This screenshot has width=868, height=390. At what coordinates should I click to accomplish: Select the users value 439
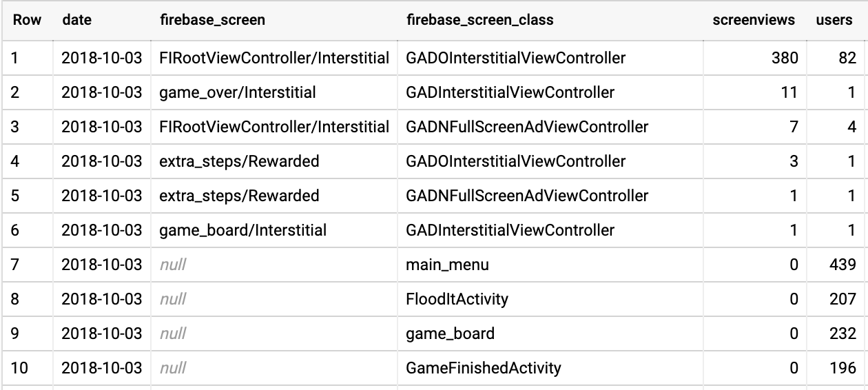coord(843,265)
